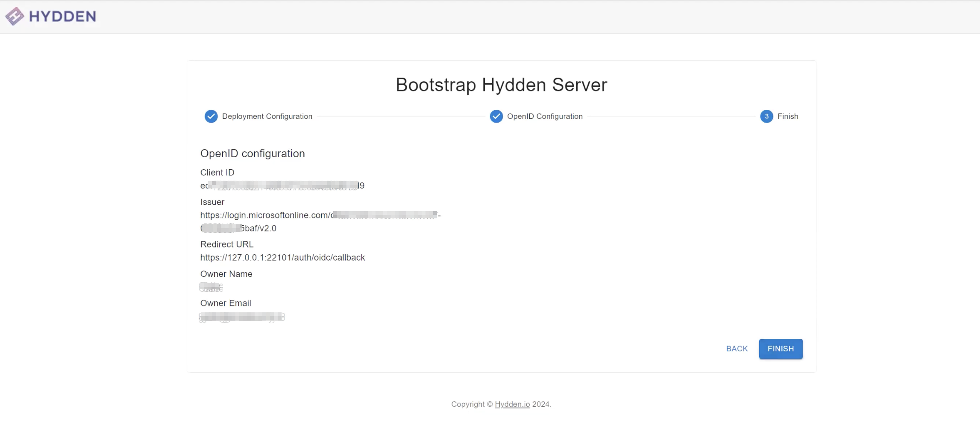Screen dimensions: 980x423
Task: Click BACK to return a step
Action: [736, 349]
